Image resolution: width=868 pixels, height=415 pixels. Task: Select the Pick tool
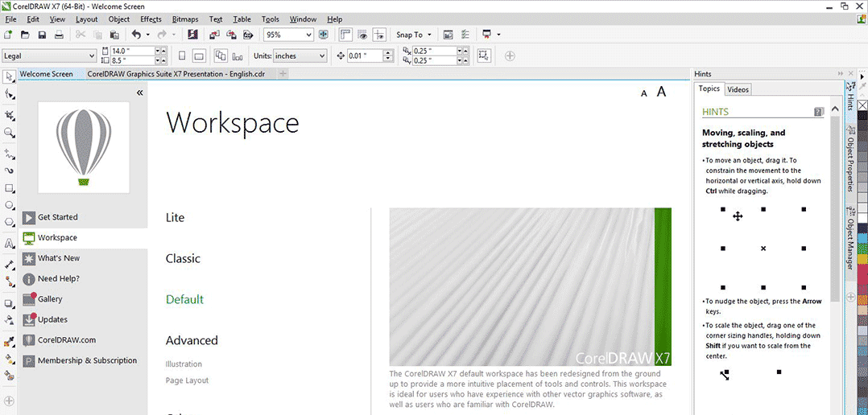tap(10, 76)
